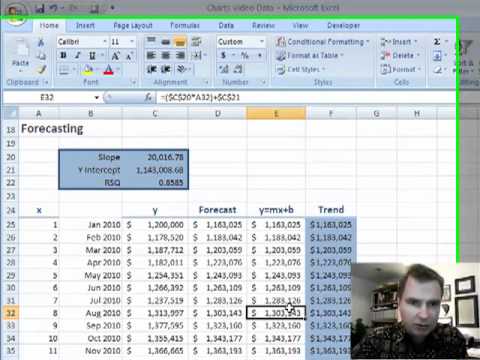Click Delete in the Cells group
This screenshot has height=360, width=480.
(400, 55)
